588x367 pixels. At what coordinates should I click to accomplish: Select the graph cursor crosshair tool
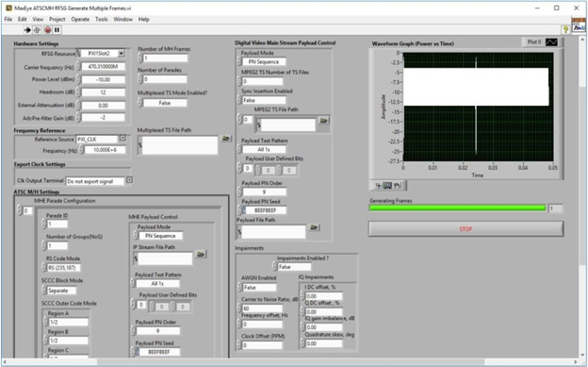tap(379, 186)
